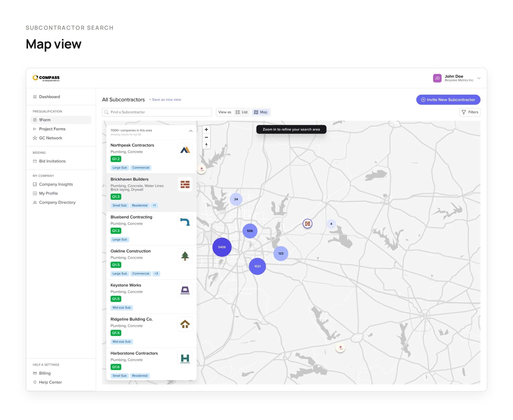
Task: Click the 1021 cluster marker
Action: tap(257, 266)
